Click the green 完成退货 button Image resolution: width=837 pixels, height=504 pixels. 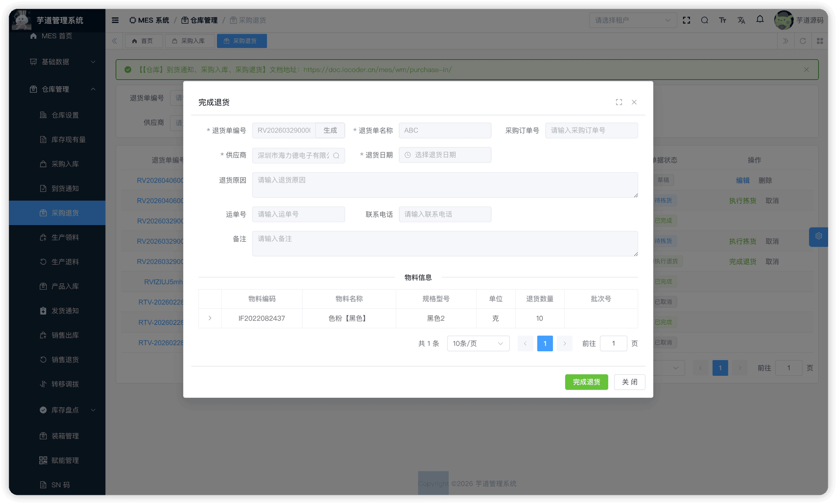click(586, 382)
